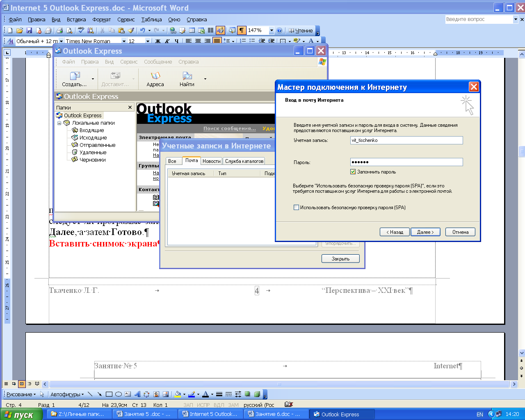
Task: Click the Адреса button in Outlook Express
Action: click(155, 79)
